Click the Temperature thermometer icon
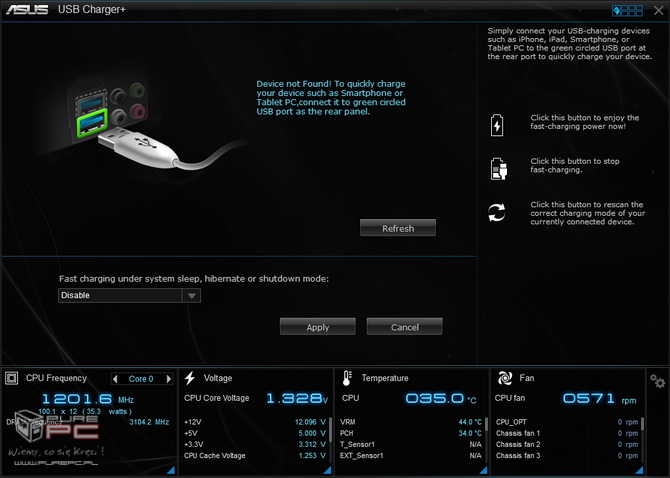This screenshot has height=478, width=670. (x=347, y=378)
